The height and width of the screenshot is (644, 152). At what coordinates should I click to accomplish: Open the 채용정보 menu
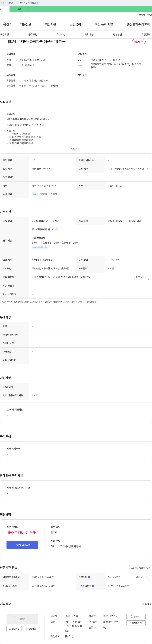(x=25, y=24)
